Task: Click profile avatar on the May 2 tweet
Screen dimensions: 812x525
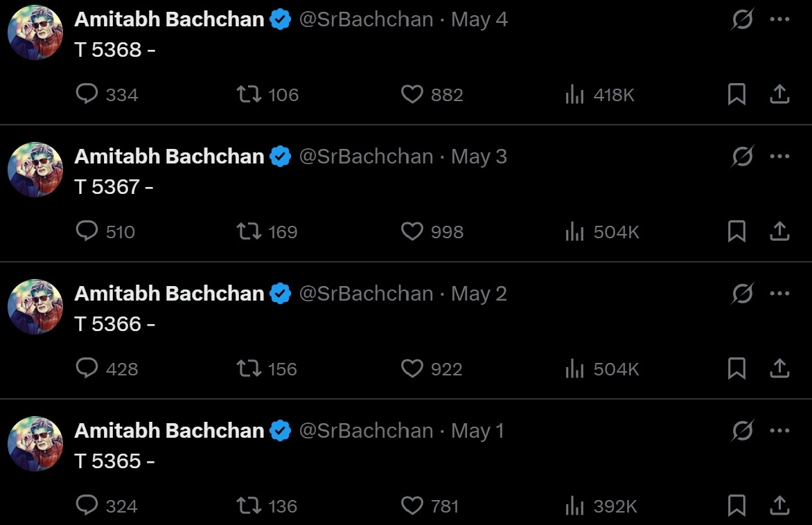Action: point(35,307)
